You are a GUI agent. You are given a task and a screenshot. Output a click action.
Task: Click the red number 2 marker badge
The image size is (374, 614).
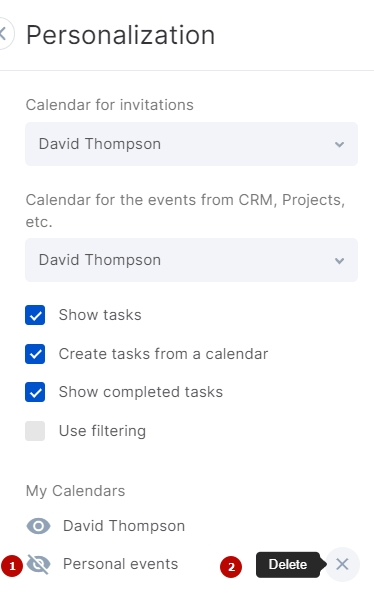pos(231,567)
